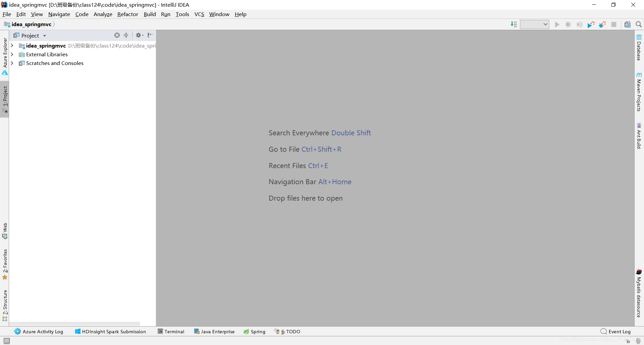Expand the Scratches and Consoles node
The height and width of the screenshot is (345, 644).
coord(12,63)
